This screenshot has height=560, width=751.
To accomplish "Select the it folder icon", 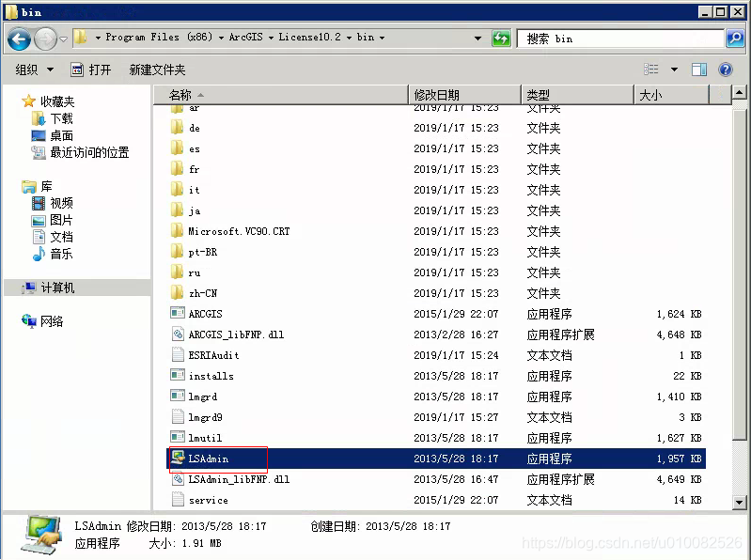I will 178,189.
